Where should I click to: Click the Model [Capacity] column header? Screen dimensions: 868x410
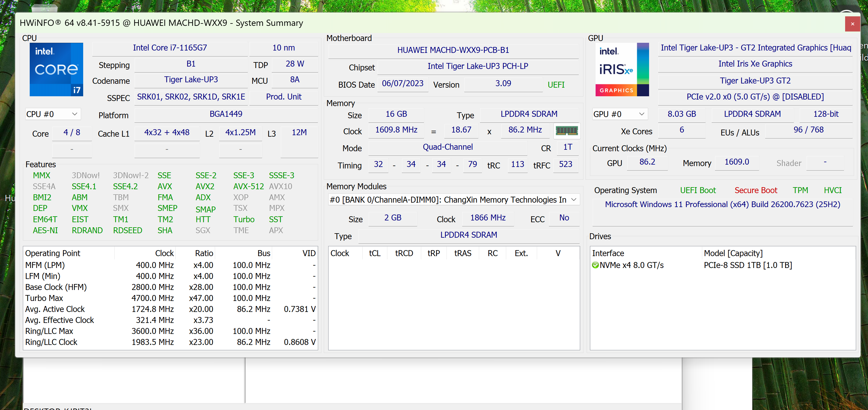click(778, 253)
